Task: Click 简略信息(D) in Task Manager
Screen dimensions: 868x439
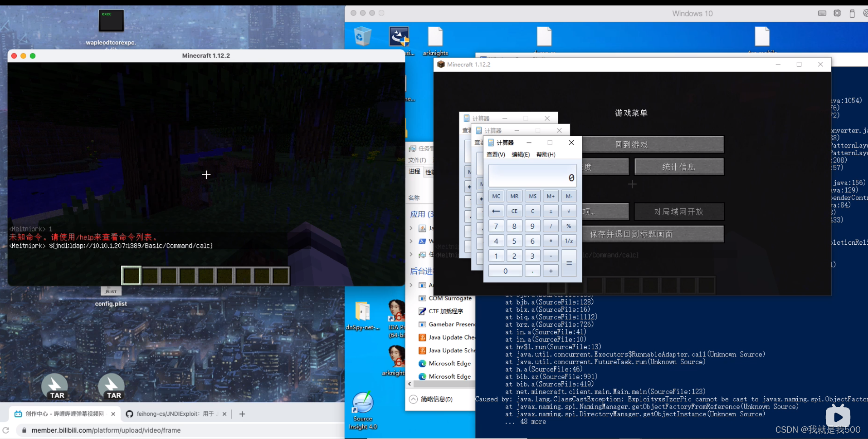Action: [x=436, y=400]
